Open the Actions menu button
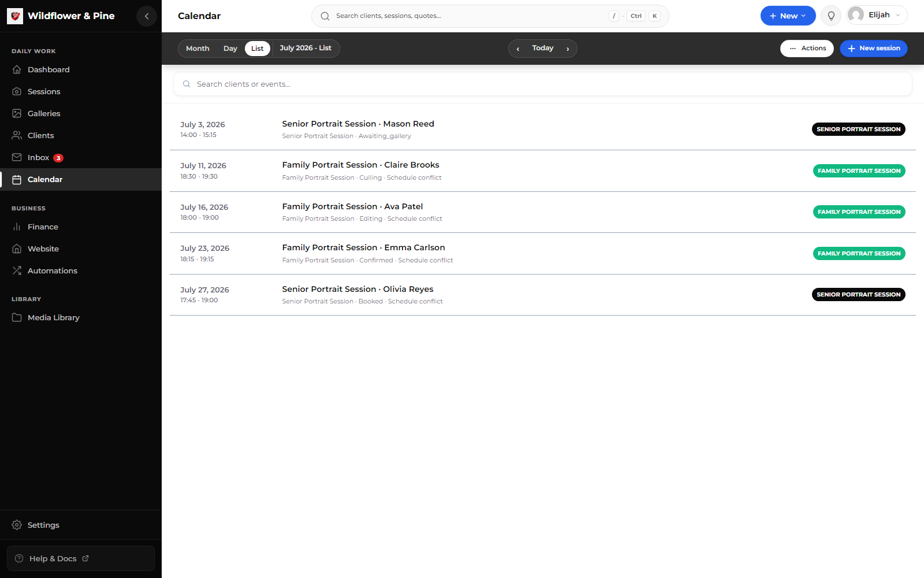This screenshot has width=924, height=578. pyautogui.click(x=807, y=49)
